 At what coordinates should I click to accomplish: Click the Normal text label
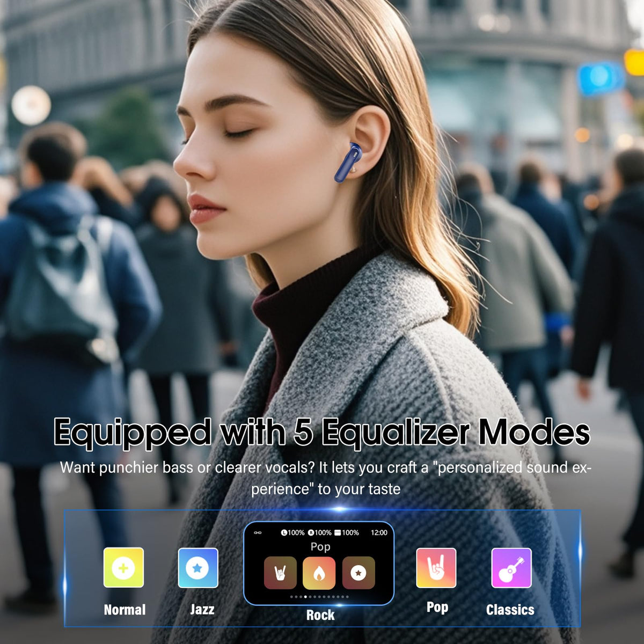pyautogui.click(x=125, y=610)
